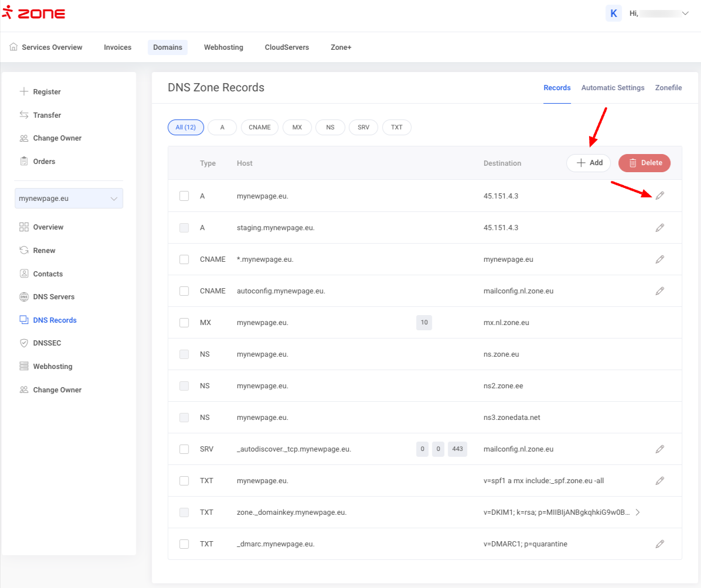This screenshot has width=701, height=588.
Task: Click the Add record button
Action: (x=588, y=163)
